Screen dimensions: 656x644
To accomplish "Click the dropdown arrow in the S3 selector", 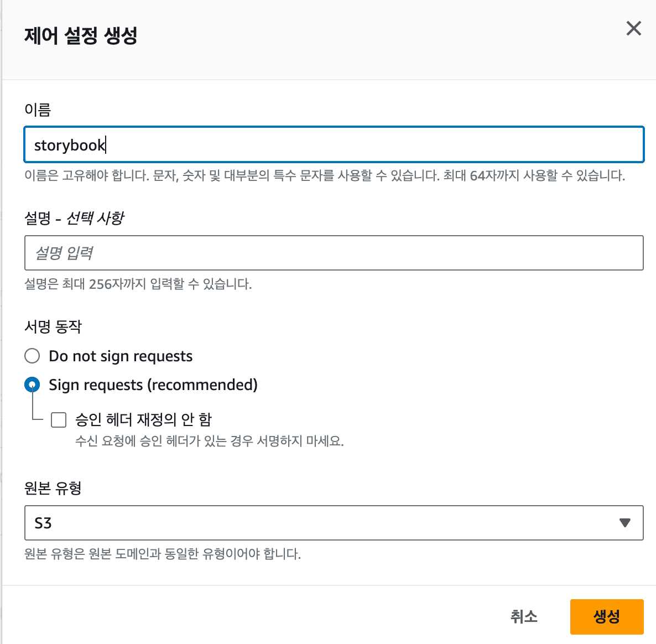I will click(x=625, y=523).
